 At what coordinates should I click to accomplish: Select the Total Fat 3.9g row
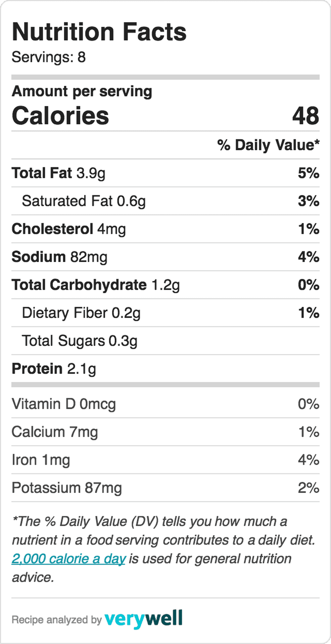pyautogui.click(x=165, y=173)
